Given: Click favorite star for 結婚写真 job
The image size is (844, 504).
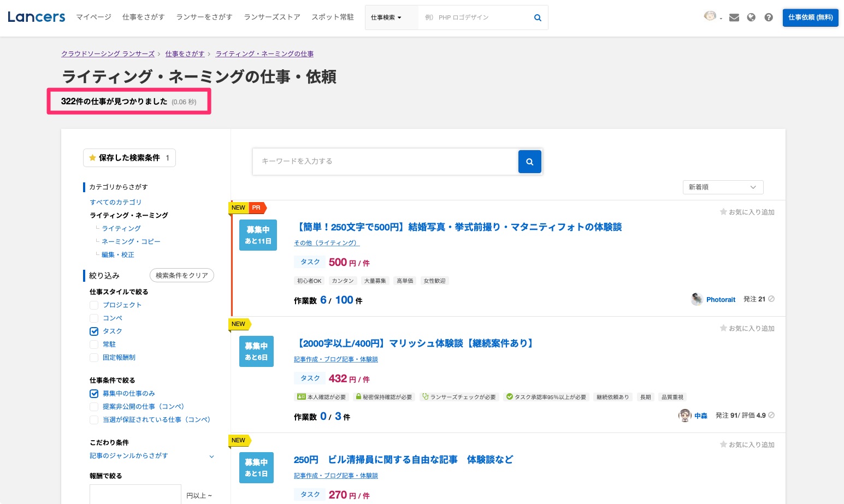Looking at the screenshot, I should (723, 212).
